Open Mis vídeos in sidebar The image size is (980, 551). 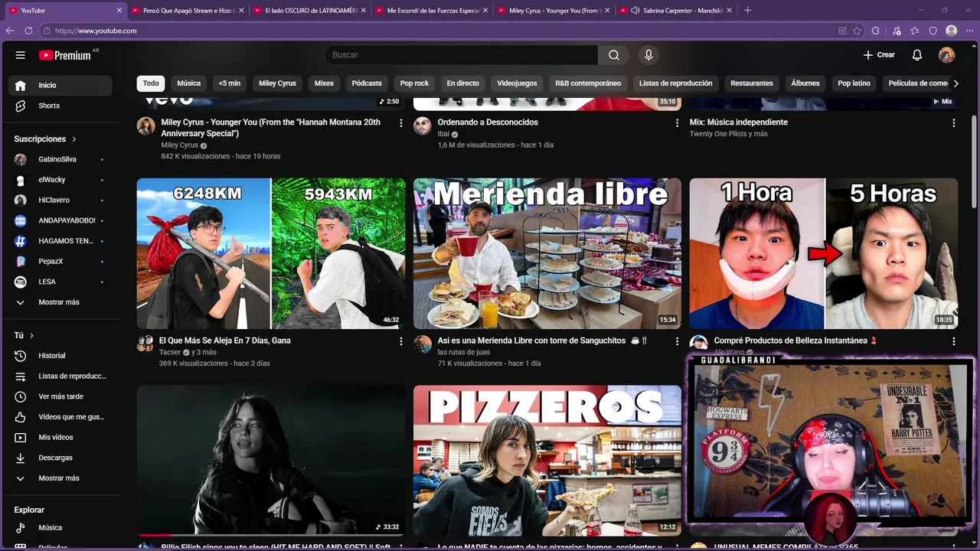(x=60, y=437)
